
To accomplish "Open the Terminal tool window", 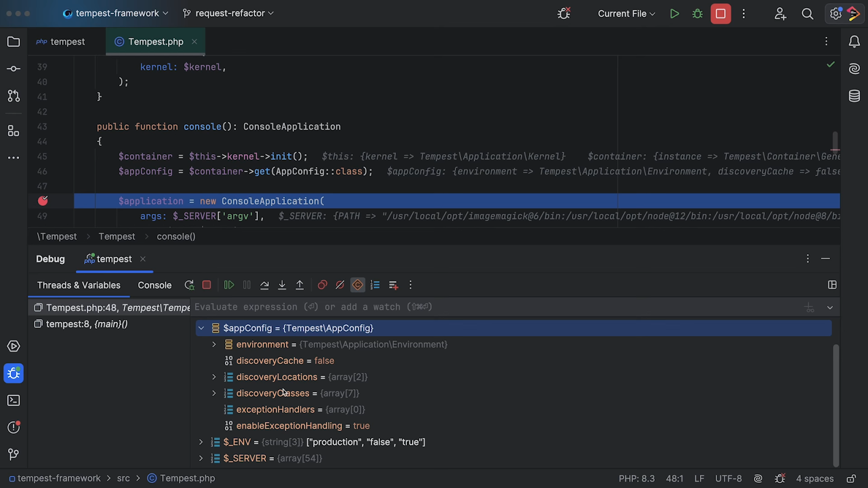I will click(14, 401).
